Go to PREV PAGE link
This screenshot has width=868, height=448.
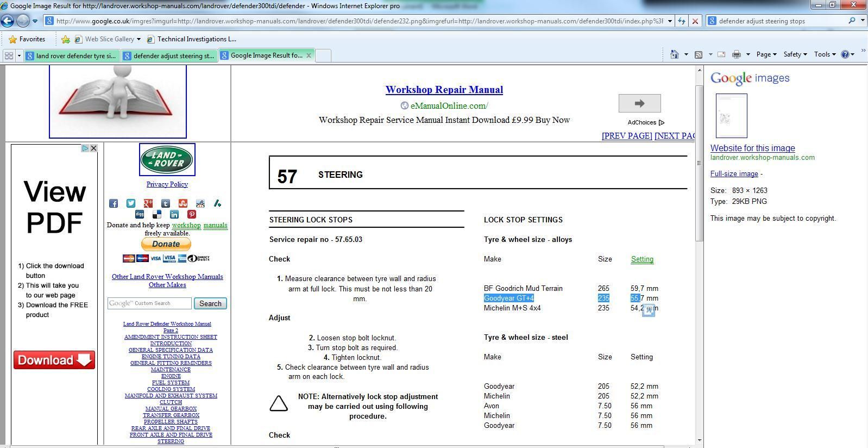tap(627, 136)
